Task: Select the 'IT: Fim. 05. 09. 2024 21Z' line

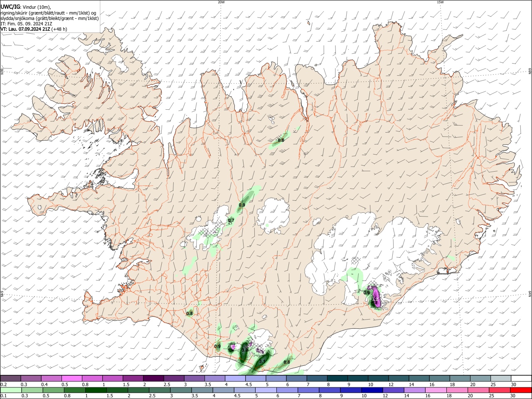Action: 27,24
